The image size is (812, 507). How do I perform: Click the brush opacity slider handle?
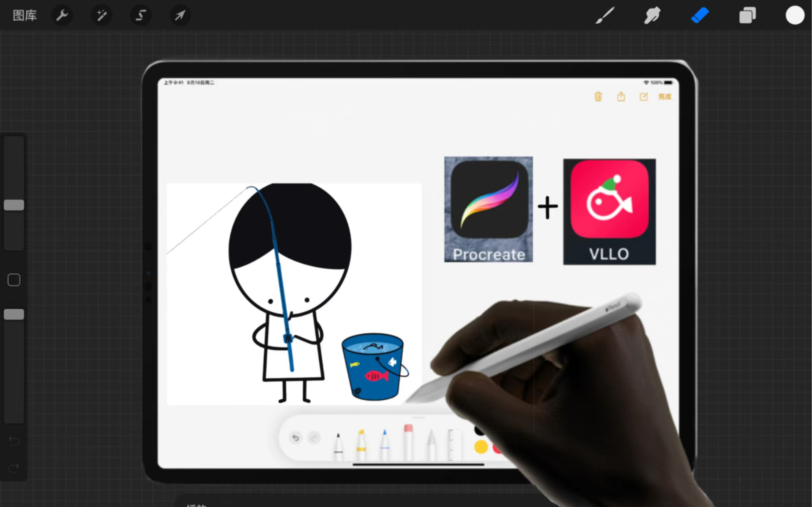point(14,314)
